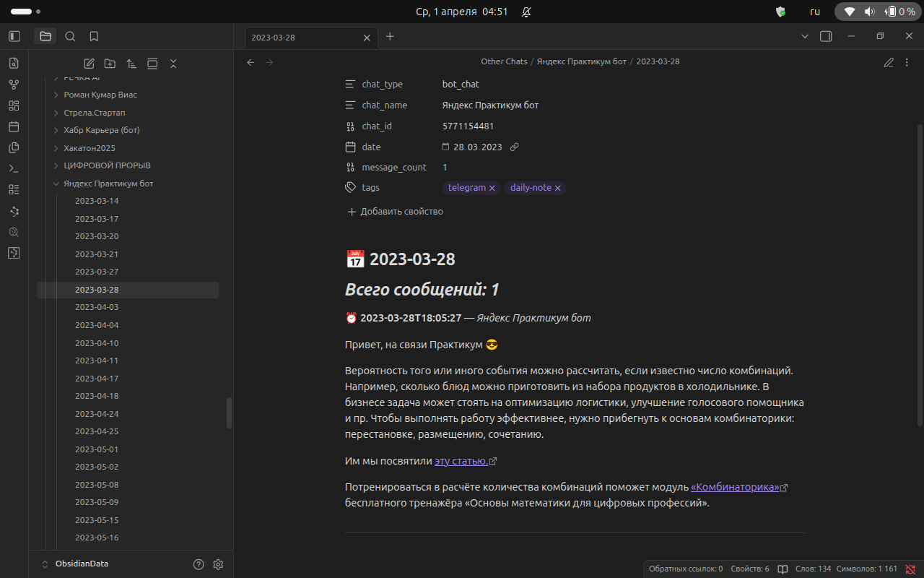Open a new tab with plus button
This screenshot has height=578, width=924.
pyautogui.click(x=390, y=36)
